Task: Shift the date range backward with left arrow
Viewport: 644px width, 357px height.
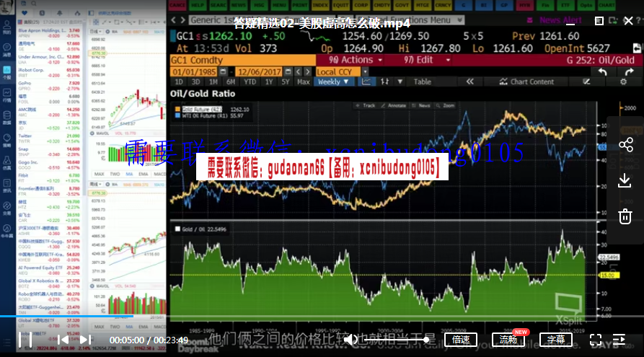Action: [299, 72]
